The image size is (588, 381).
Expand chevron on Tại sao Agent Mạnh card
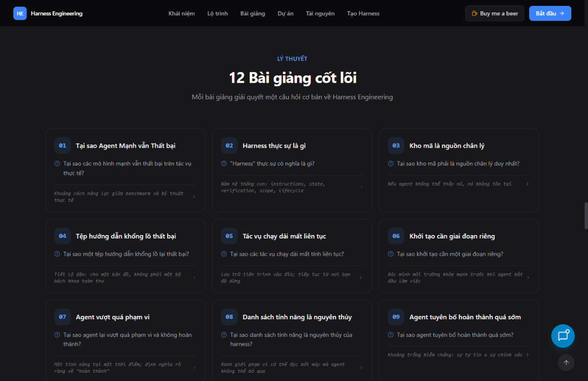click(x=194, y=197)
